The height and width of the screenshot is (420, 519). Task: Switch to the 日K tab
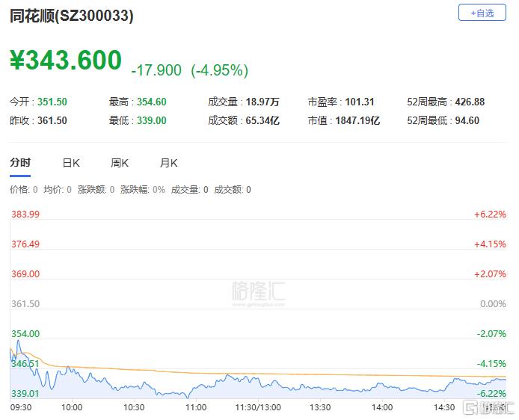[71, 163]
